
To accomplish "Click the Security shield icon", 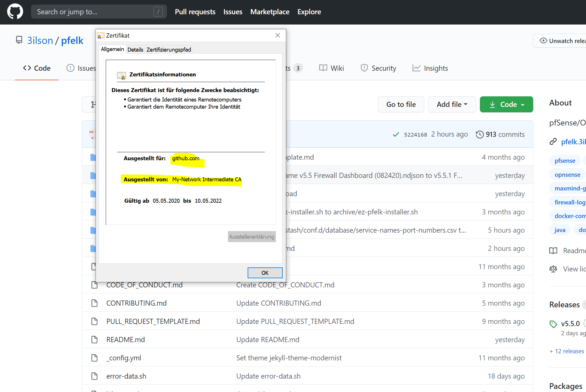I will click(x=364, y=68).
